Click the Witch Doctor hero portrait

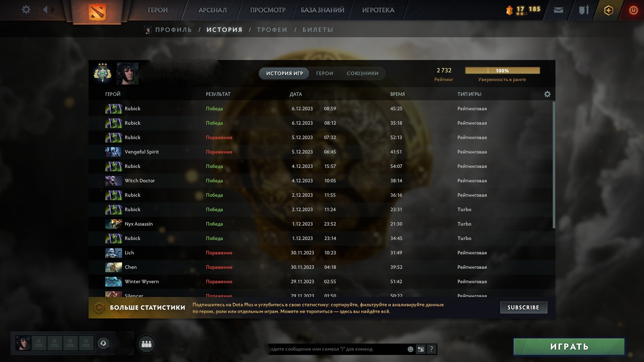tap(113, 181)
